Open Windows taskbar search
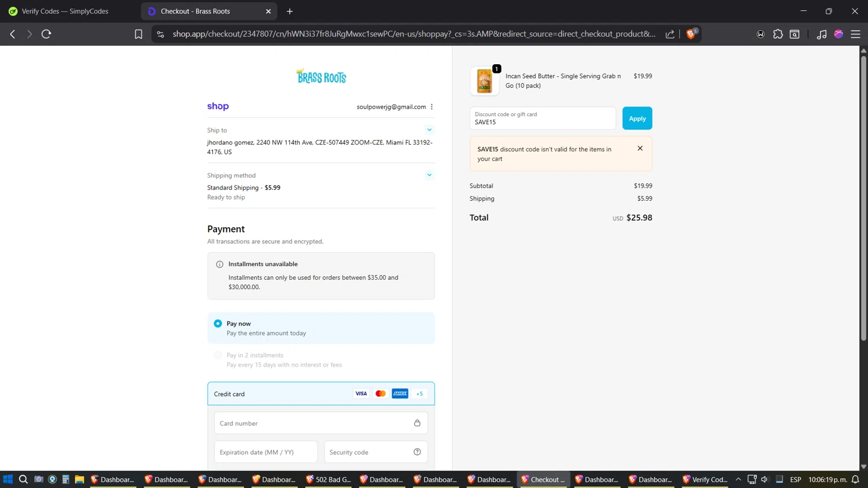This screenshot has width=868, height=488. tap(23, 479)
